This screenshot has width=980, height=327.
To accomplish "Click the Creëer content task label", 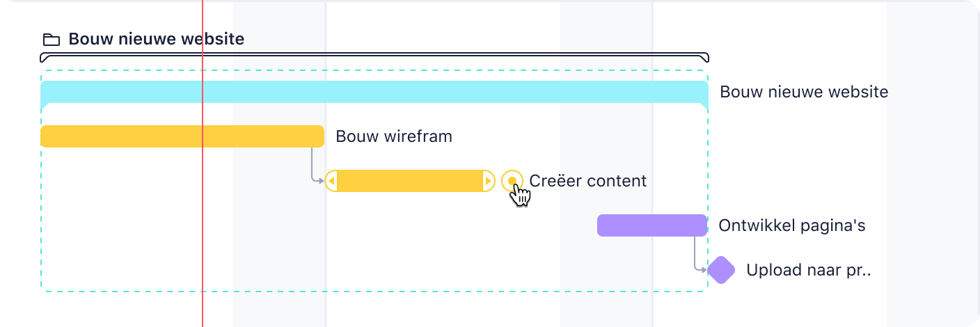I will coord(588,181).
